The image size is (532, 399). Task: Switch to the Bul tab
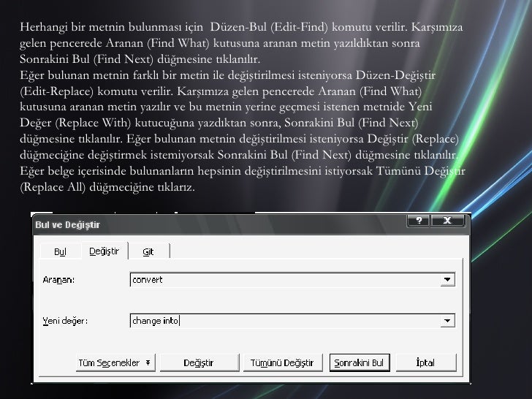click(x=60, y=251)
